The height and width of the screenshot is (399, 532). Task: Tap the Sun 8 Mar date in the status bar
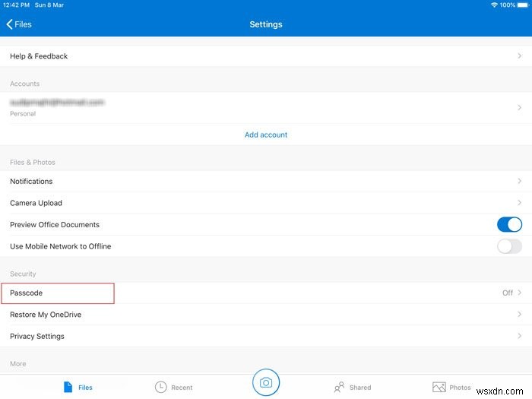(x=49, y=5)
